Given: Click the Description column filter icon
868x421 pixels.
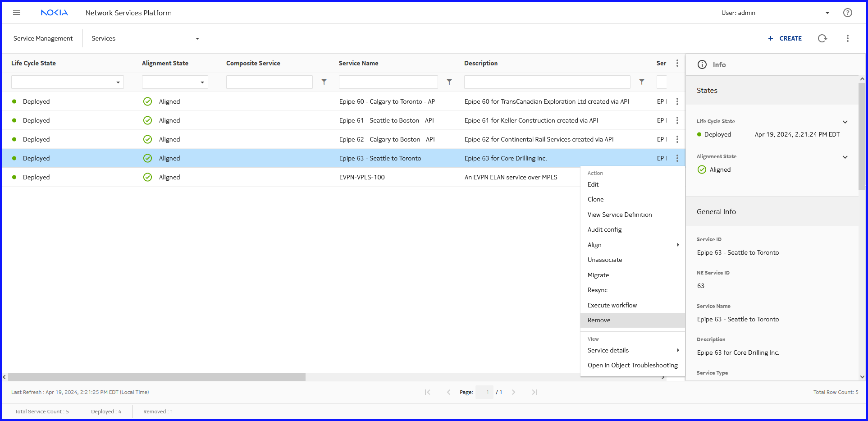Looking at the screenshot, I should click(x=641, y=82).
